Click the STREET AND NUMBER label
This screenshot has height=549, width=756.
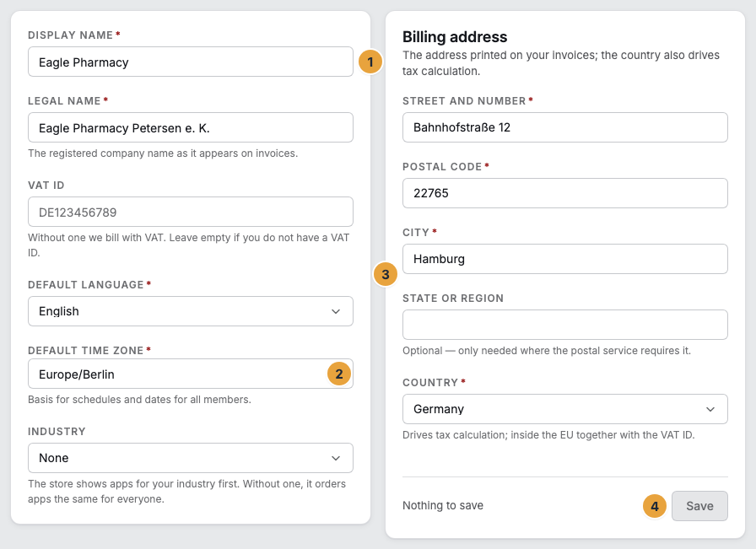coord(464,100)
